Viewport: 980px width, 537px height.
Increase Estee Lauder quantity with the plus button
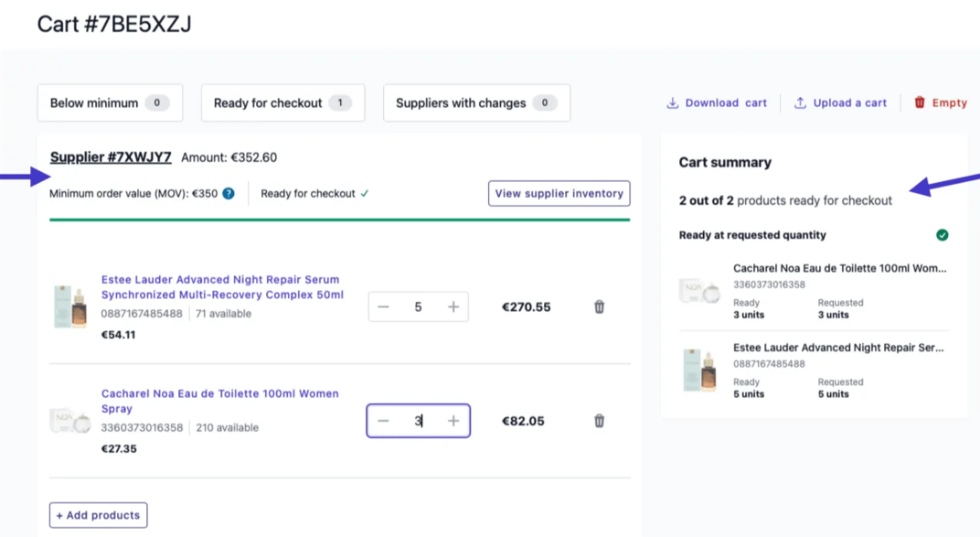pos(453,306)
